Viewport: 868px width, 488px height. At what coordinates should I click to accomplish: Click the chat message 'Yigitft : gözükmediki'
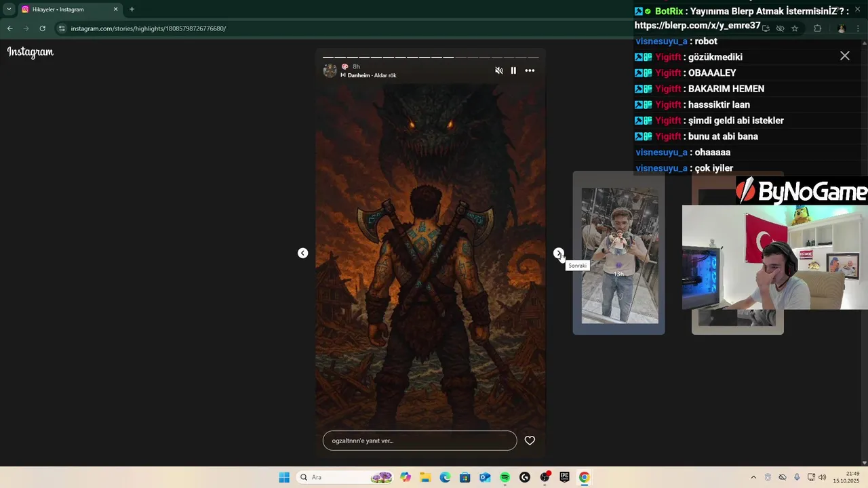point(688,57)
